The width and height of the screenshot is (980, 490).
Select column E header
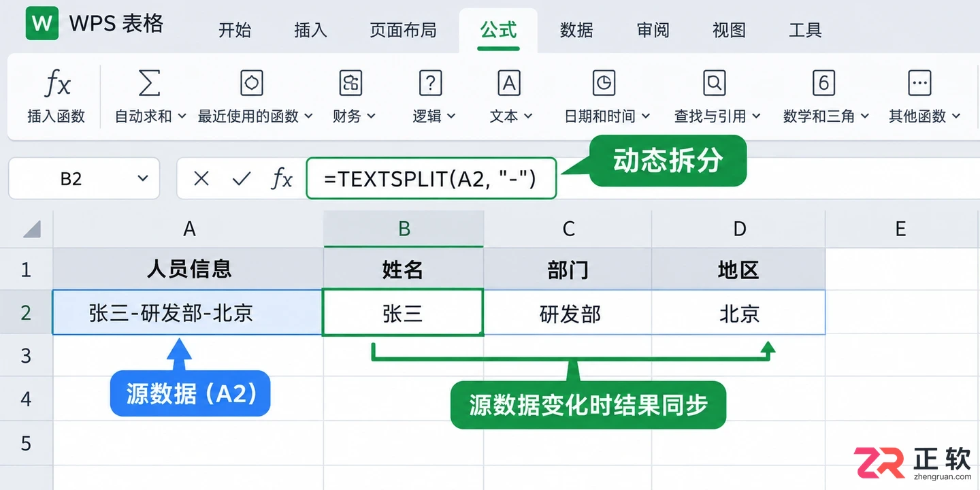900,229
